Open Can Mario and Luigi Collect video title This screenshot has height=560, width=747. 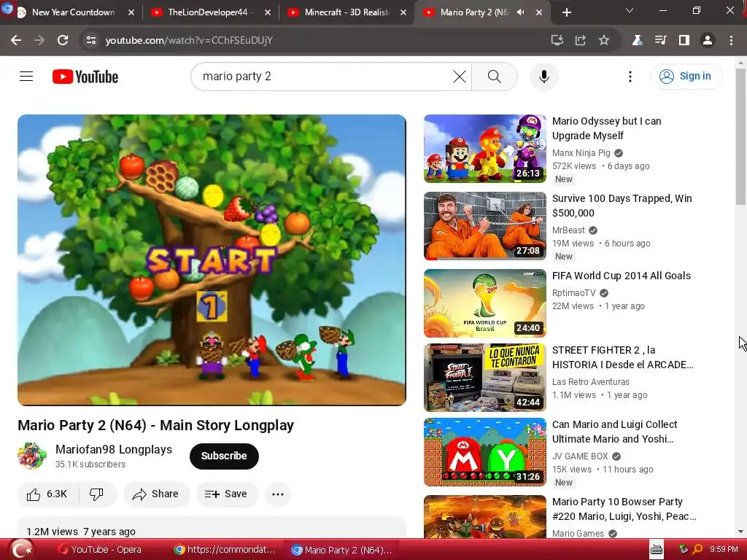(x=614, y=432)
